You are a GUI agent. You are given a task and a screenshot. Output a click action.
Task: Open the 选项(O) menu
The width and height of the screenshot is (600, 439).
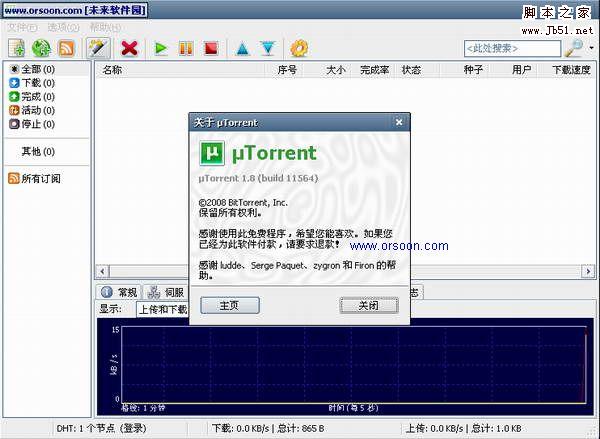point(64,28)
